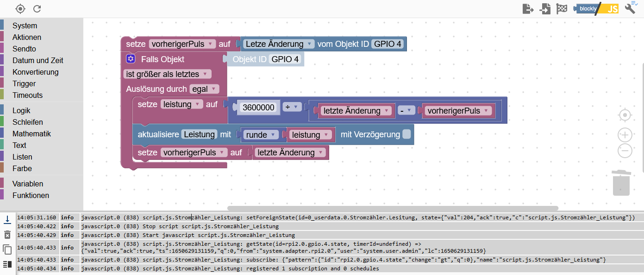Click the log timestamp 14:05:31.160
The height and width of the screenshot is (275, 644).
pos(37,217)
